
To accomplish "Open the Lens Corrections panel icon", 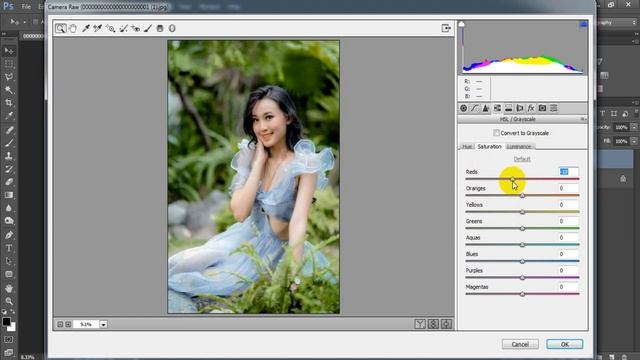I will [x=520, y=108].
